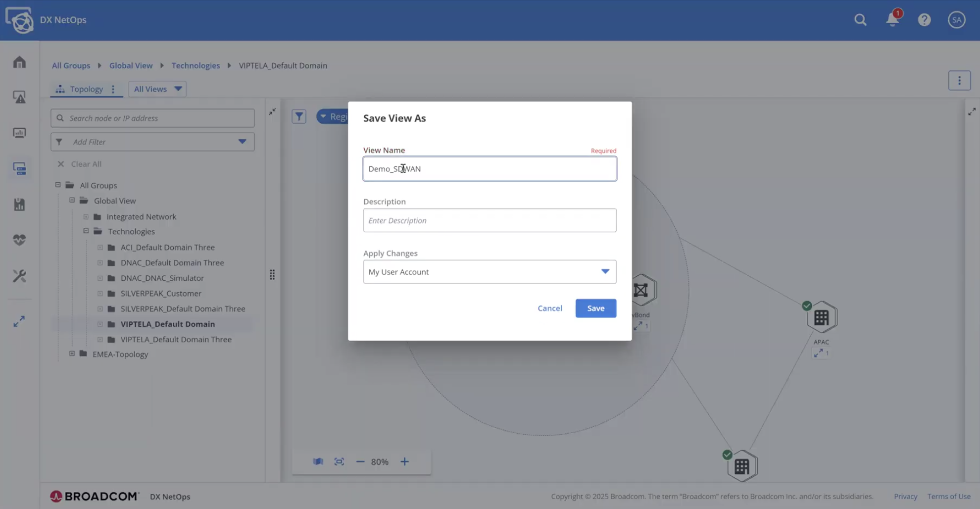The width and height of the screenshot is (980, 509).
Task: Click the Enter Description field
Action: (x=489, y=220)
